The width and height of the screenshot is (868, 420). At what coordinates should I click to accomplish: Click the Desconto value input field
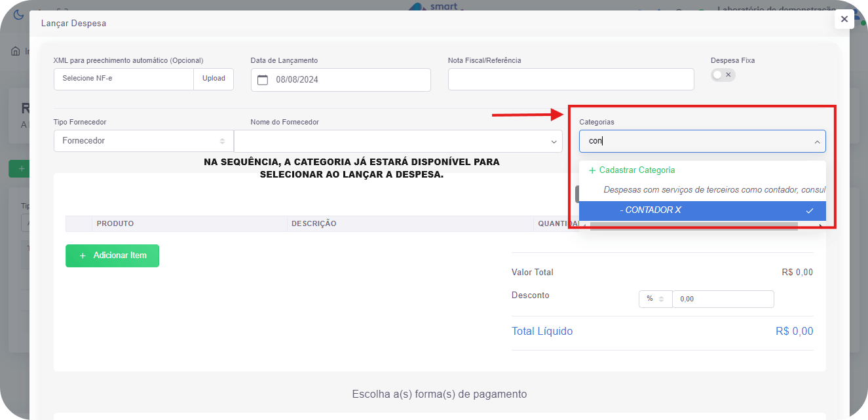723,299
